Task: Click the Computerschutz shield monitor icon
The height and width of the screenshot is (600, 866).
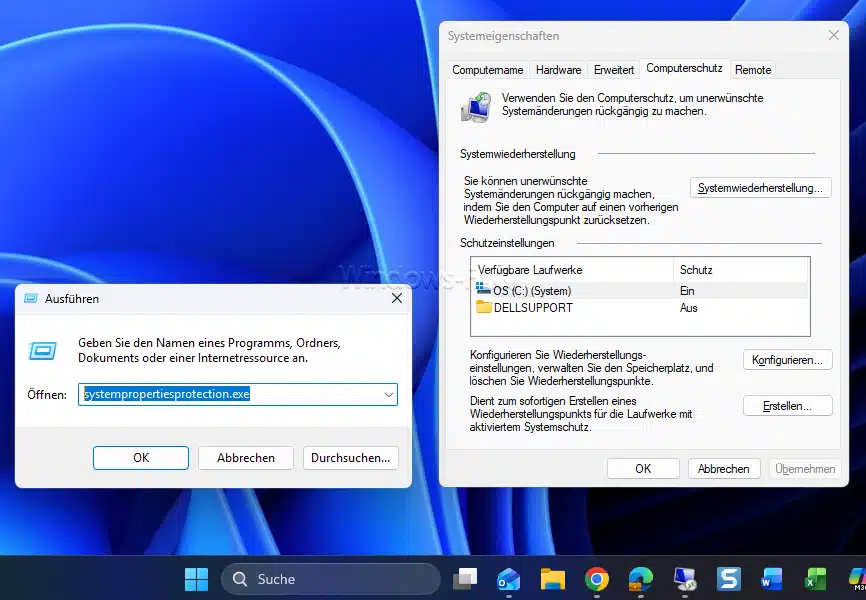Action: click(476, 107)
